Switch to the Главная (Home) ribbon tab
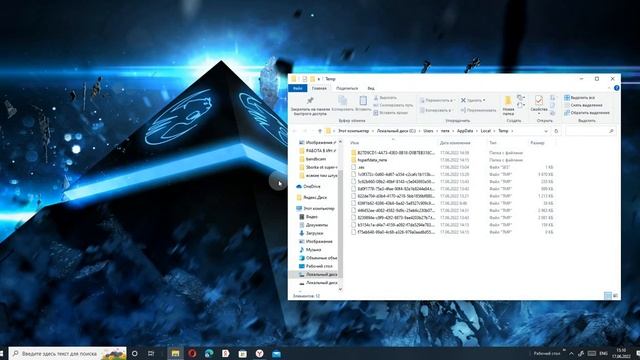Image resolution: width=640 pixels, height=360 pixels. [319, 88]
